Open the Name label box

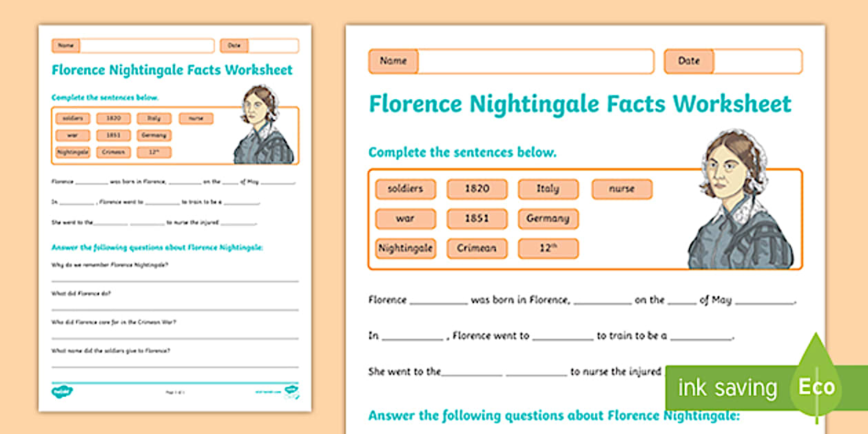coord(393,61)
